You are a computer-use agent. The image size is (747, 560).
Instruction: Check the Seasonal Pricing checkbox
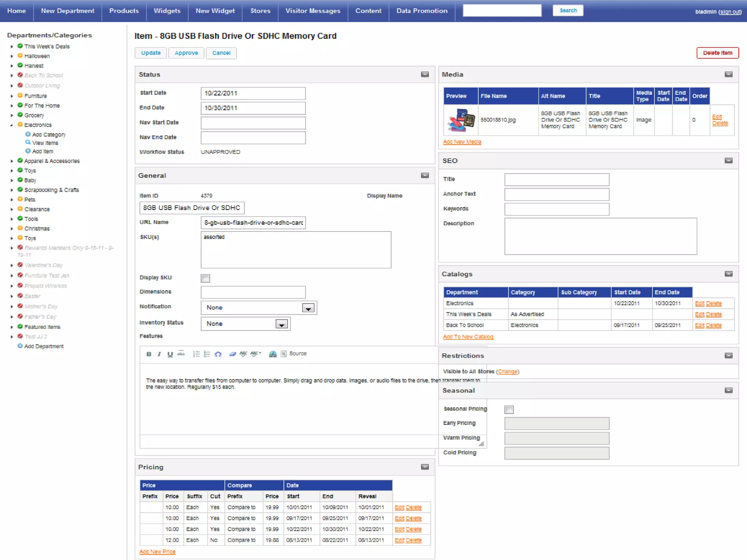(x=509, y=410)
